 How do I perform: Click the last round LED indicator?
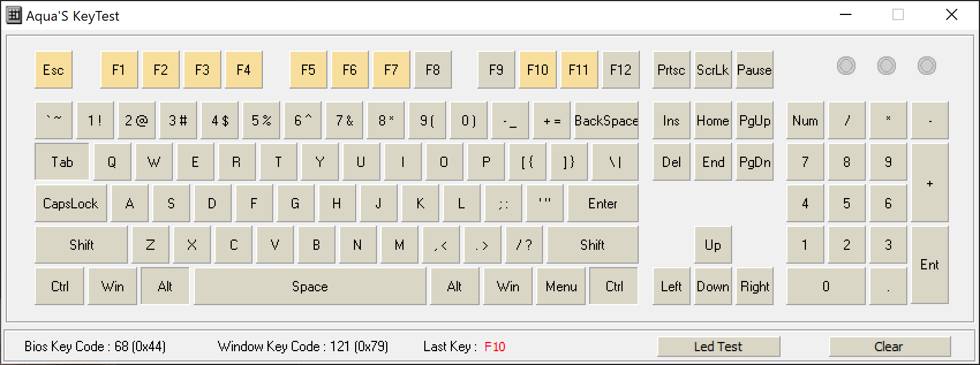tap(926, 66)
